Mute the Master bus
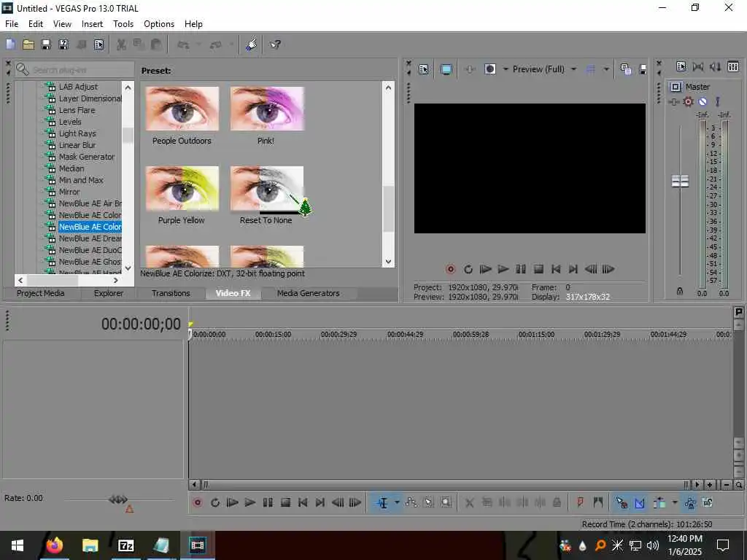 [703, 102]
